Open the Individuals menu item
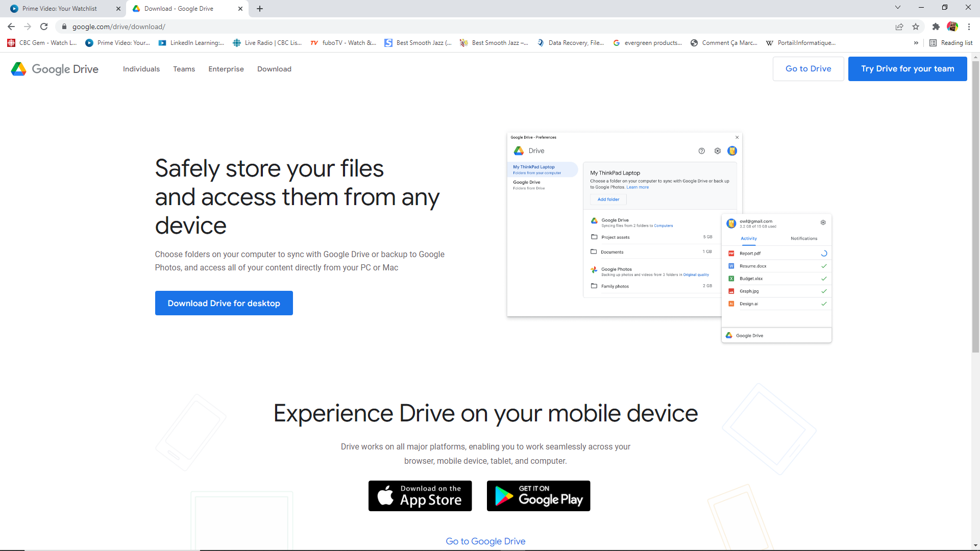The width and height of the screenshot is (980, 551). coord(141,69)
